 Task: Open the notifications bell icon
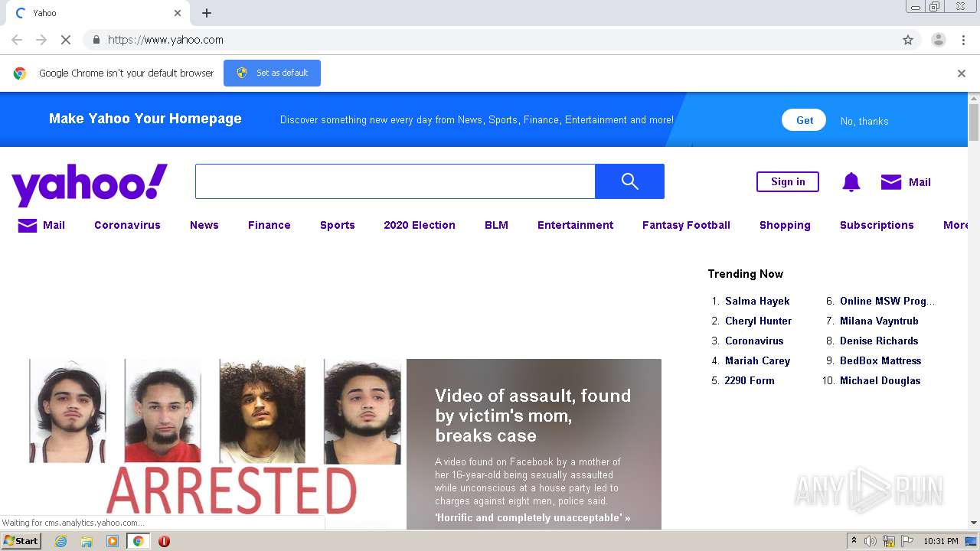coord(851,182)
